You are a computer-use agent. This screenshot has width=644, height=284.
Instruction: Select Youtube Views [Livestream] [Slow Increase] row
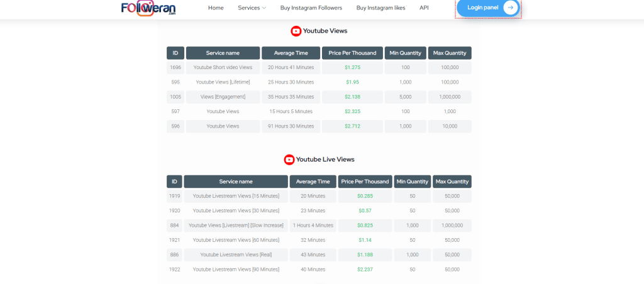[x=319, y=226]
